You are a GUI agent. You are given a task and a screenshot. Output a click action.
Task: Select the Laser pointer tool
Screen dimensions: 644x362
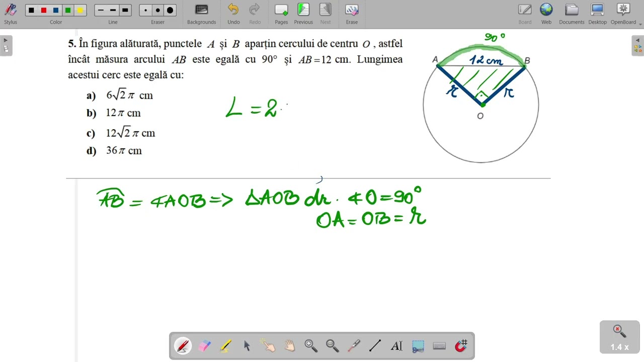coord(354,346)
